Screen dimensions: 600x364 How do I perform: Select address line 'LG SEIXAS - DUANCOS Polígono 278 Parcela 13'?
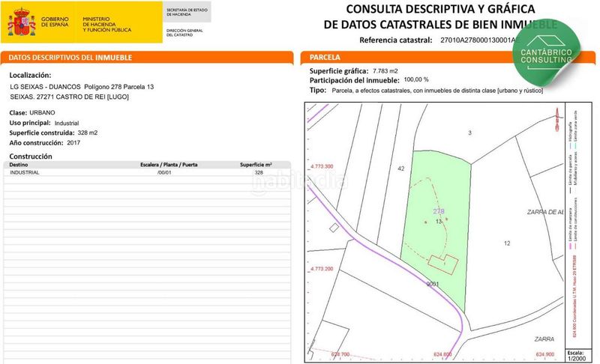(x=82, y=87)
